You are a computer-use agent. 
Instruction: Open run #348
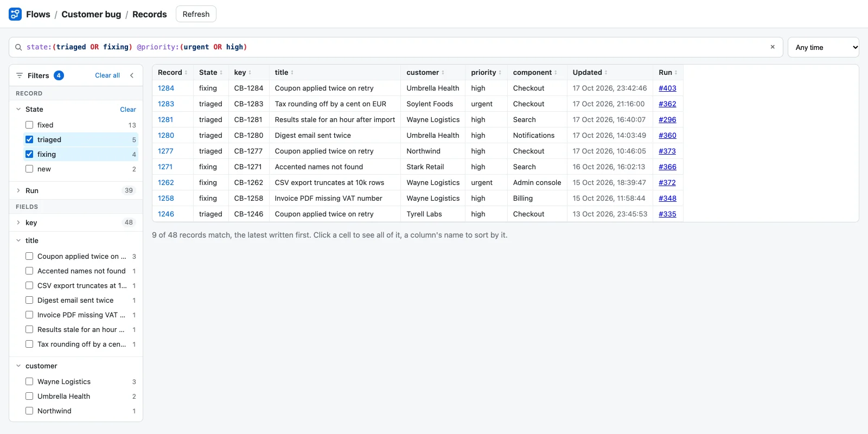tap(667, 198)
